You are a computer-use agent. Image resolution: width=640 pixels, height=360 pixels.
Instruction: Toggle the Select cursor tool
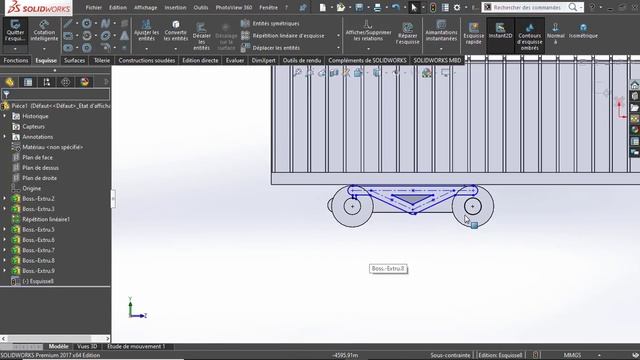tap(414, 7)
